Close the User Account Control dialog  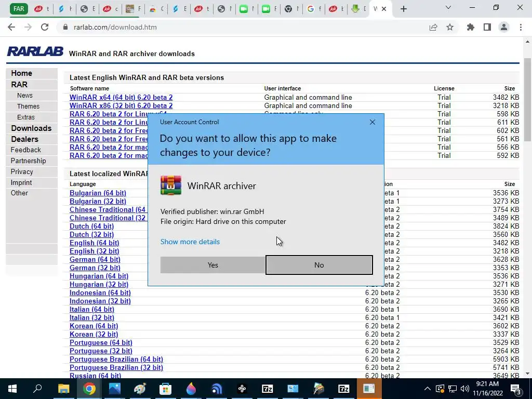click(x=372, y=122)
